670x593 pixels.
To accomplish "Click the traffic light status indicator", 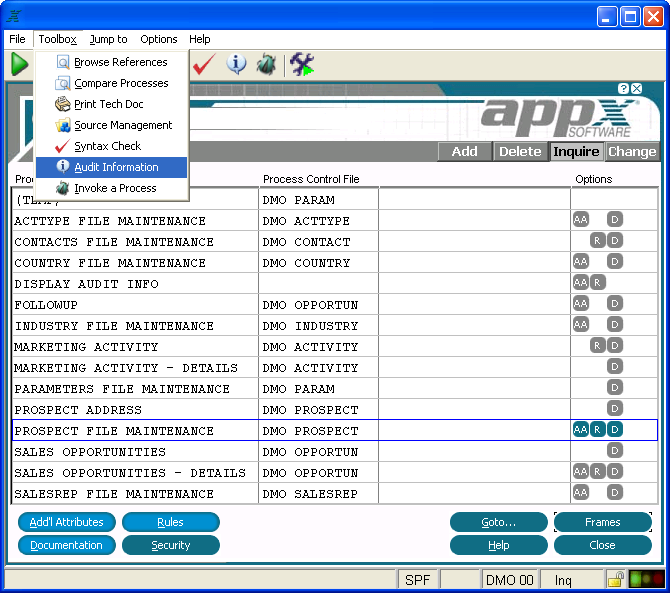I will point(646,580).
